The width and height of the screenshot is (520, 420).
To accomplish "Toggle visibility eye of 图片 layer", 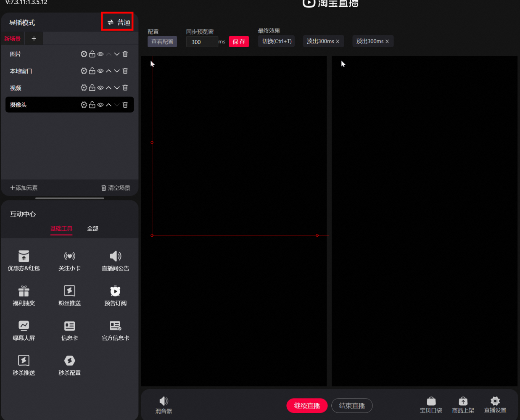I will point(100,54).
